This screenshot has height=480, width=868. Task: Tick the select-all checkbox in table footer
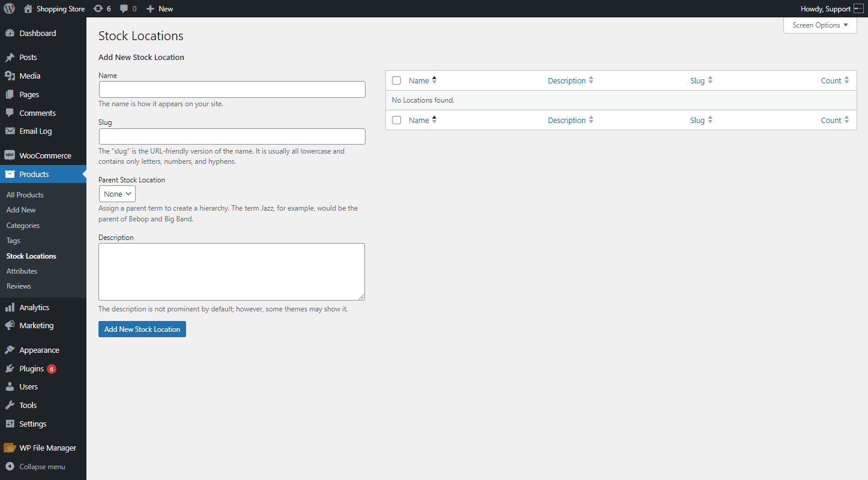pyautogui.click(x=396, y=120)
